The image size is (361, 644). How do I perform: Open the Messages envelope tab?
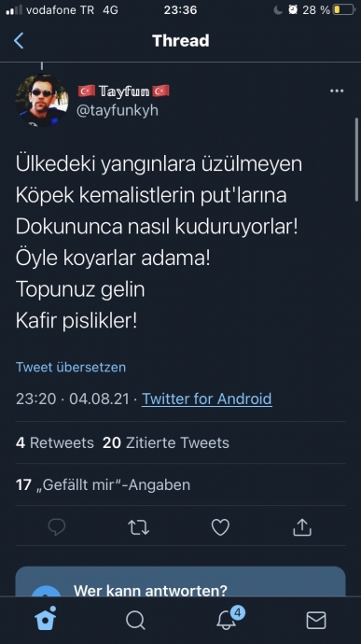click(316, 620)
